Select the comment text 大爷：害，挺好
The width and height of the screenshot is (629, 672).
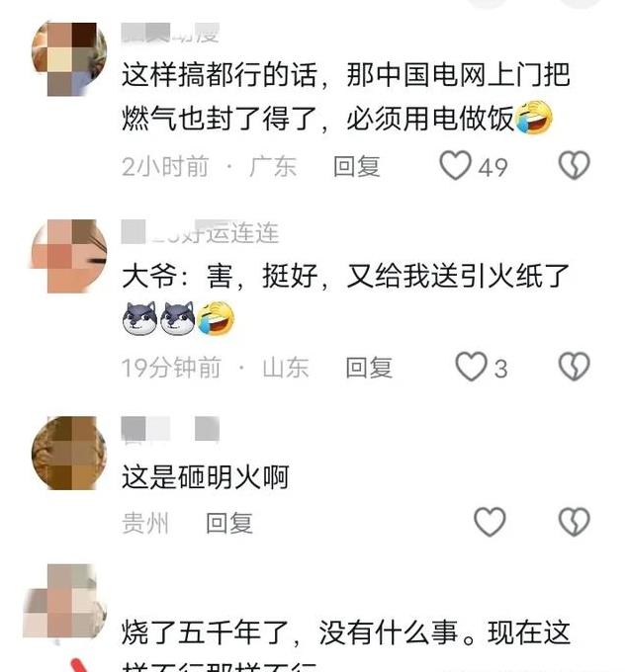(x=346, y=297)
